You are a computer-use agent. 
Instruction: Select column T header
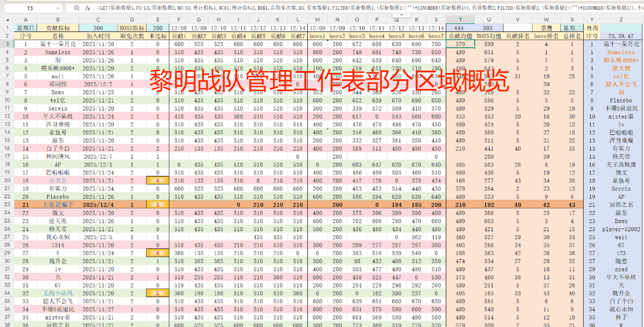coord(460,19)
